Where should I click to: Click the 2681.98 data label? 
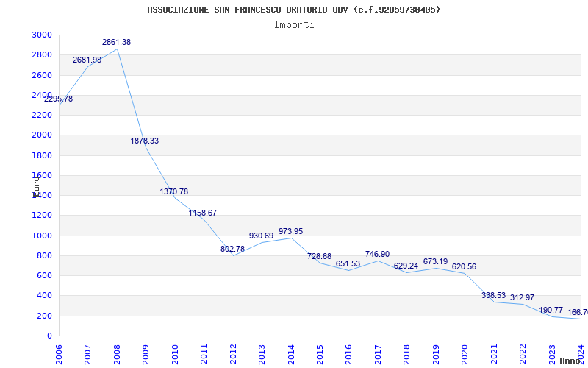[x=87, y=60]
